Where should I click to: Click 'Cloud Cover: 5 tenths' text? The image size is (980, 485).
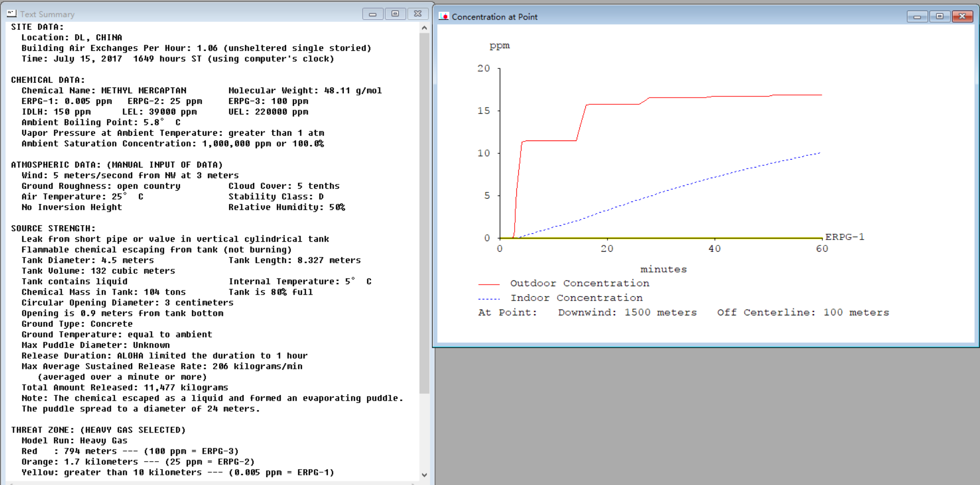coord(284,186)
